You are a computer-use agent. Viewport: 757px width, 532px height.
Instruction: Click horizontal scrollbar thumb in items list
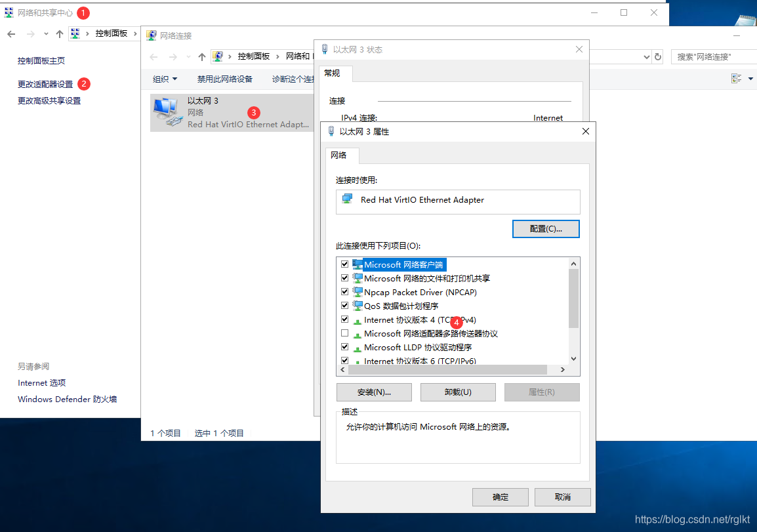click(x=447, y=370)
